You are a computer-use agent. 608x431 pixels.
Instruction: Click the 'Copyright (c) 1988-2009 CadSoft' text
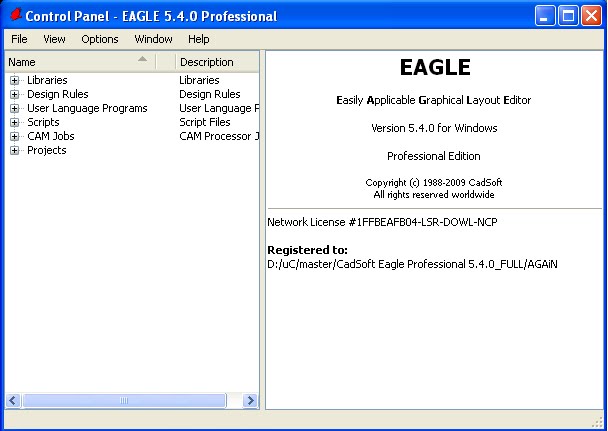point(434,182)
